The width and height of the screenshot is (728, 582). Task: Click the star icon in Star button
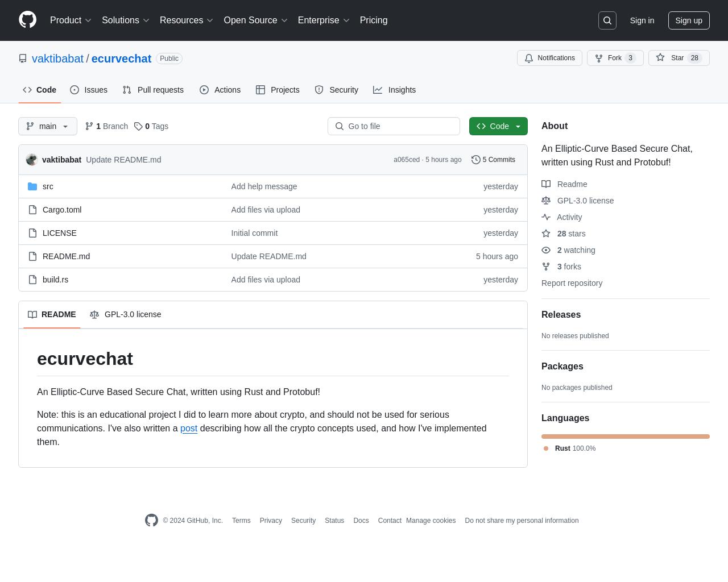pyautogui.click(x=660, y=57)
